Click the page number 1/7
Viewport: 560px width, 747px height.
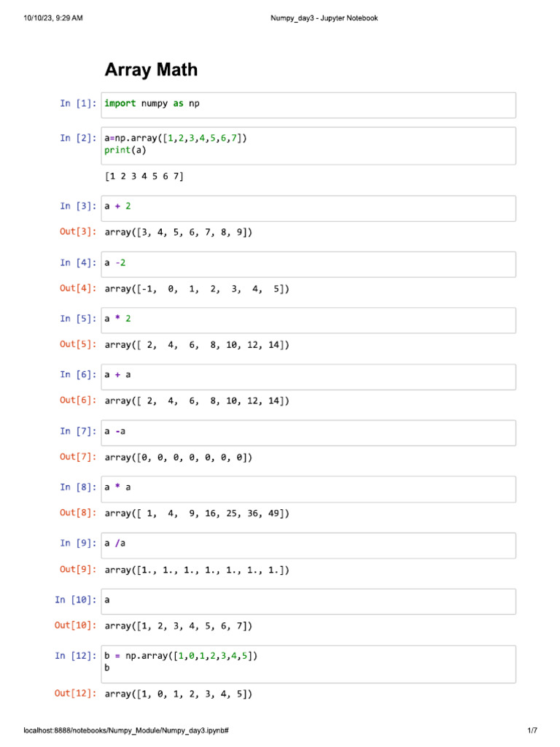(532, 730)
